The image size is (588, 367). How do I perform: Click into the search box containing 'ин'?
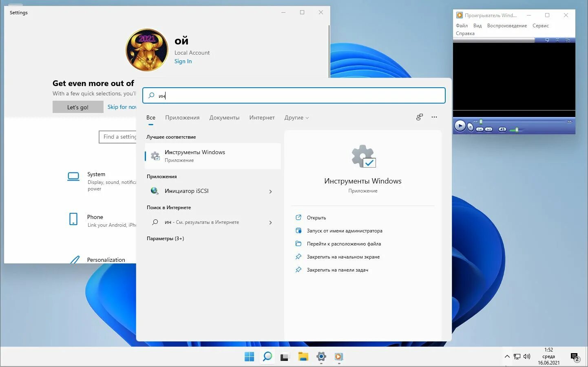click(x=294, y=95)
